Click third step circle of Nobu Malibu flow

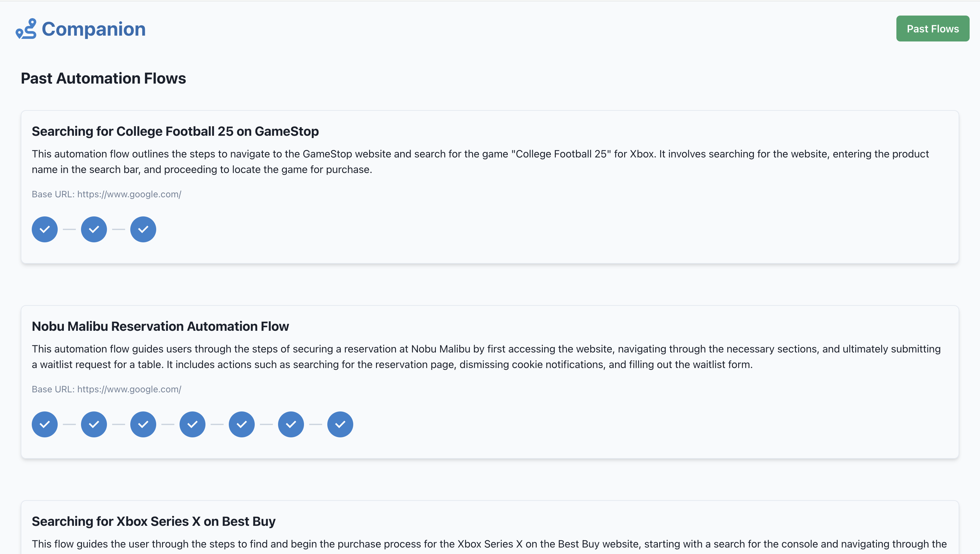143,424
